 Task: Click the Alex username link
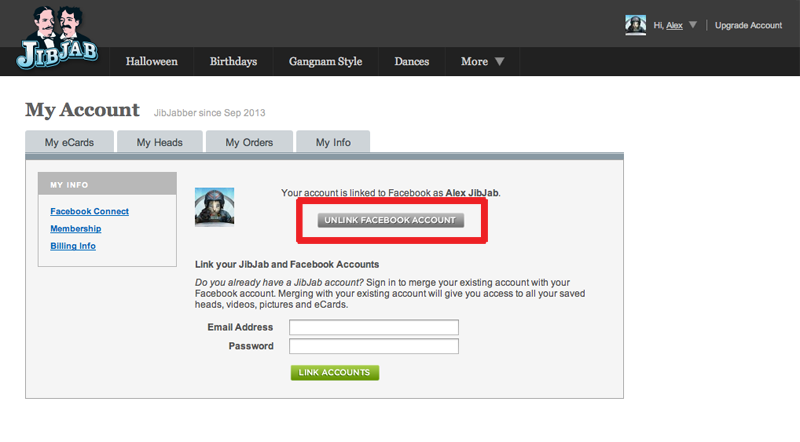674,25
